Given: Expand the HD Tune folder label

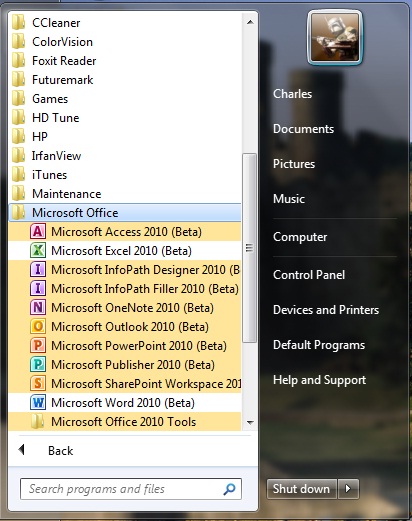Looking at the screenshot, I should click(56, 118).
